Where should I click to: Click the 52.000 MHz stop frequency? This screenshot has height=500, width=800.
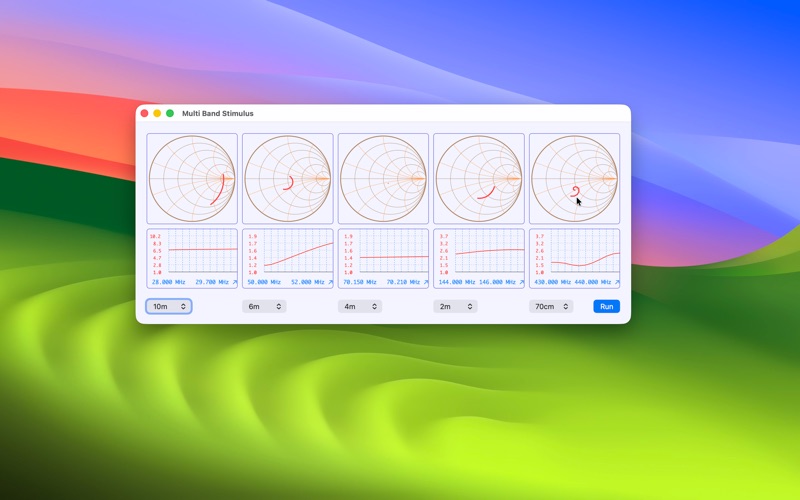pyautogui.click(x=308, y=282)
